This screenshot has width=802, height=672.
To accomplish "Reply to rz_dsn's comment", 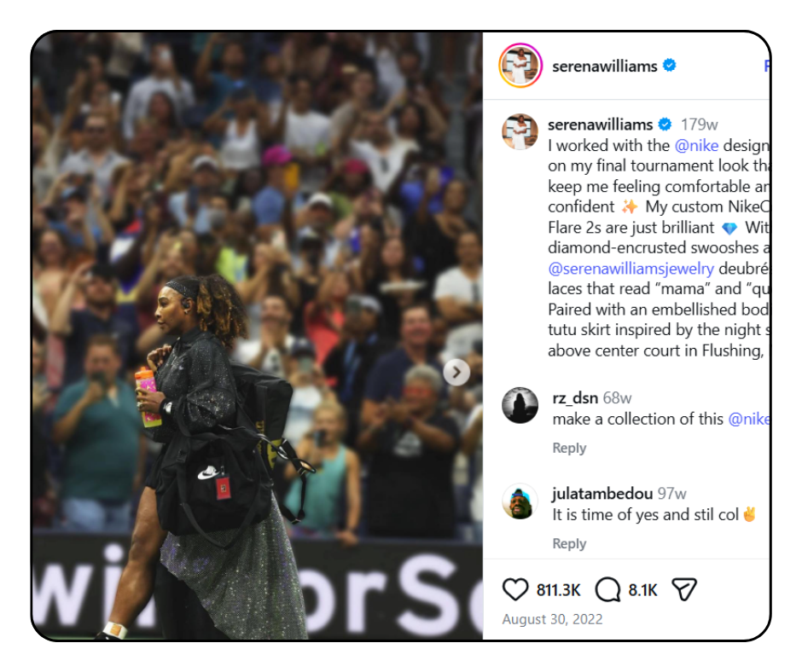I will [569, 448].
